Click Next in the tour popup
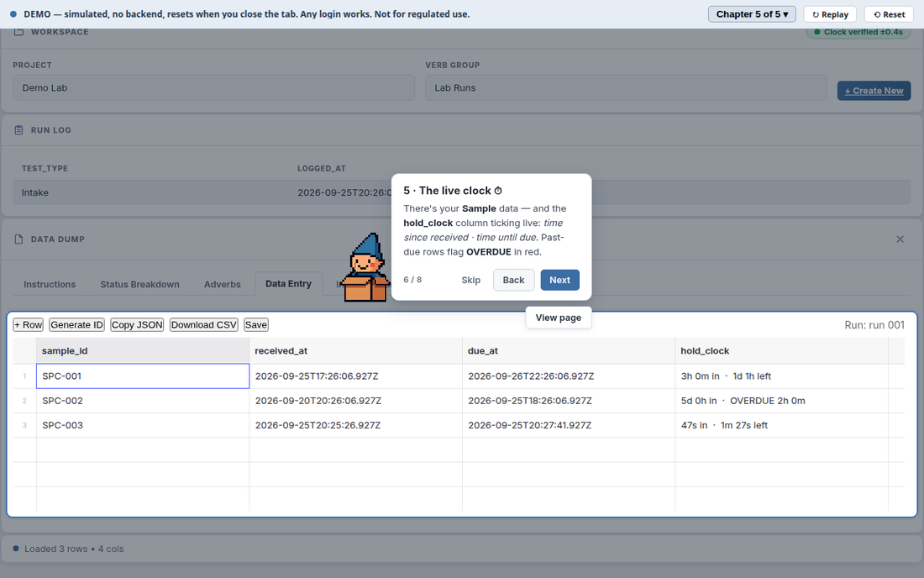The width and height of the screenshot is (924, 578). [559, 280]
